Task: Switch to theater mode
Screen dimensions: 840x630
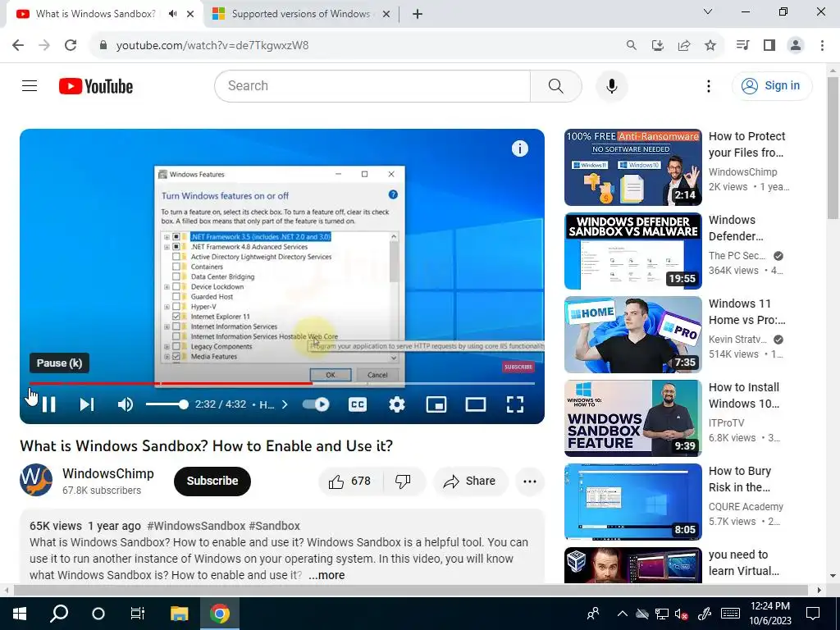Action: (x=475, y=404)
